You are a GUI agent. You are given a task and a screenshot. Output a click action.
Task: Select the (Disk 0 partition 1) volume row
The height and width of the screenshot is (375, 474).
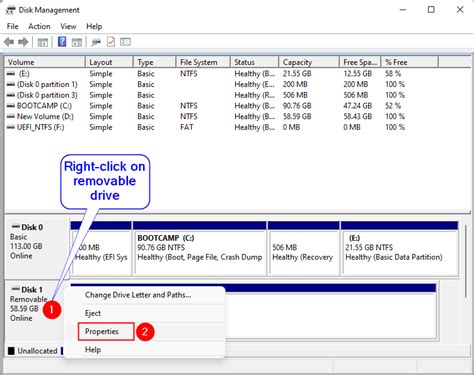click(221, 84)
